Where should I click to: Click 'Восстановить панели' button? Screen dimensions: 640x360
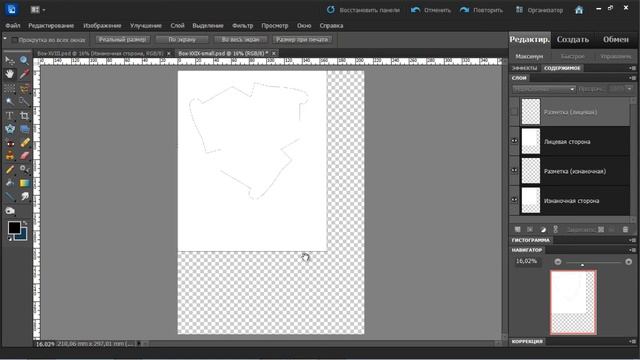click(x=363, y=10)
